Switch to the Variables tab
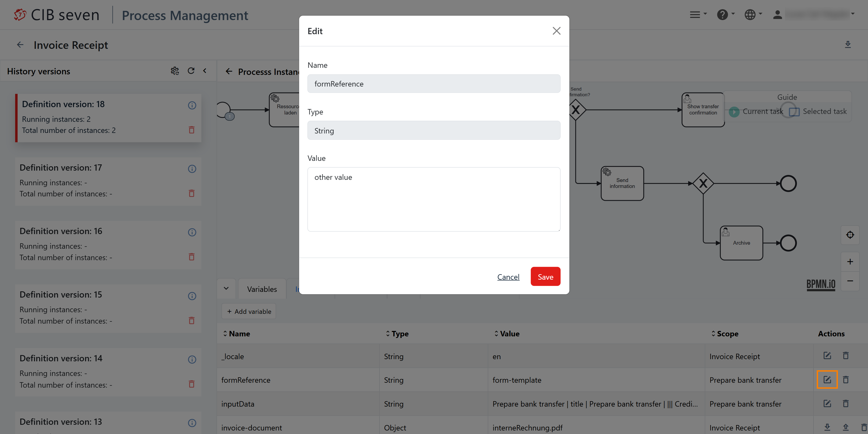Screen dimensions: 868x434 coord(262,289)
